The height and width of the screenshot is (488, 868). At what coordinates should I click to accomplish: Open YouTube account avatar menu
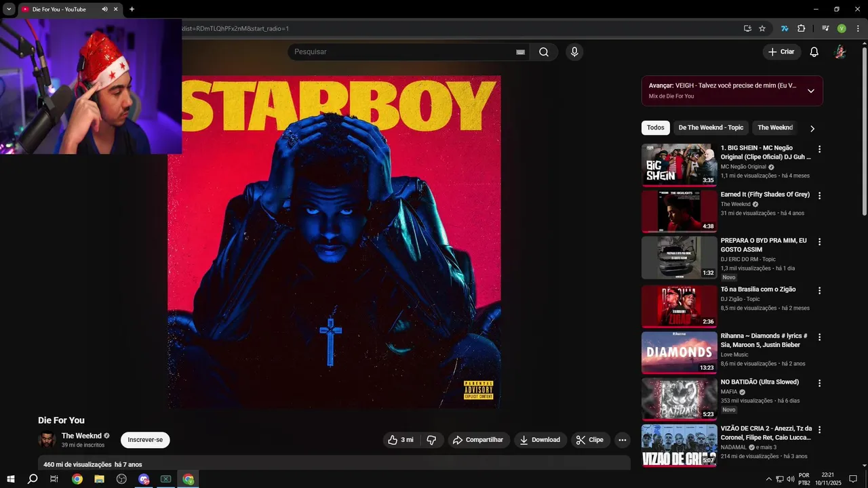tap(840, 52)
